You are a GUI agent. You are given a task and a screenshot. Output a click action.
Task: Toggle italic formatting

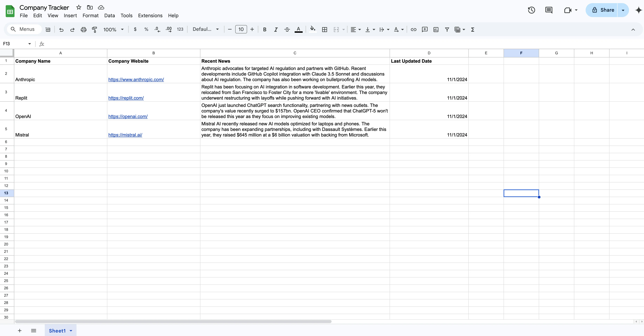click(x=276, y=29)
